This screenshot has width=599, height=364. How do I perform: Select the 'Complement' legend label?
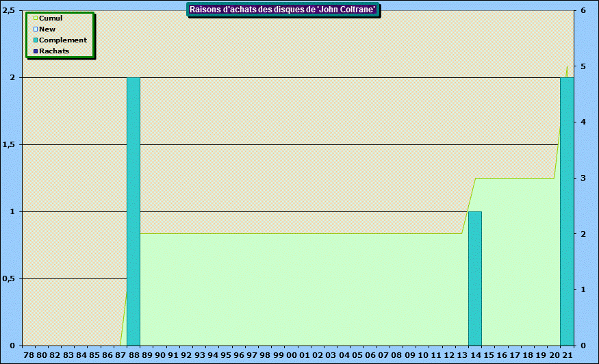[63, 40]
